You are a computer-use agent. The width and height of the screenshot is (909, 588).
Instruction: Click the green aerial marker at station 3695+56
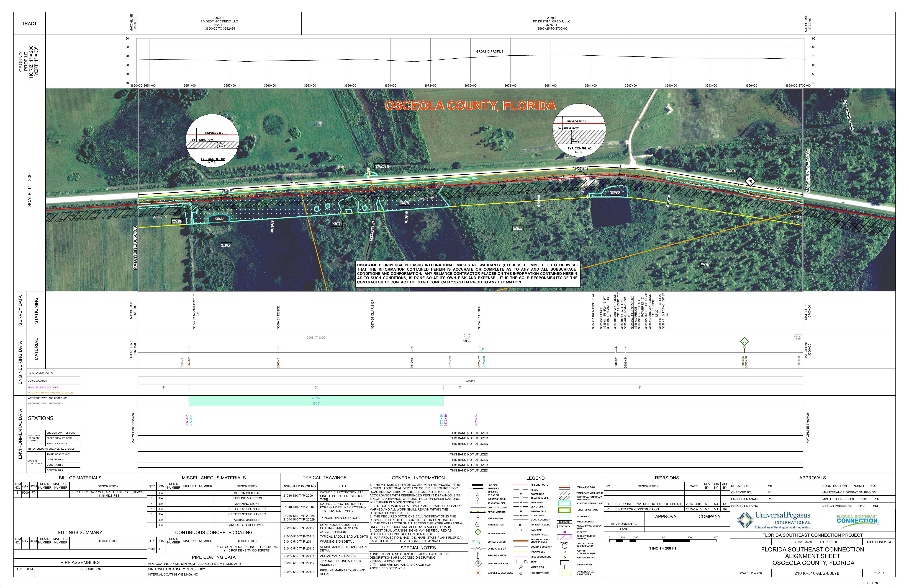(x=744, y=342)
